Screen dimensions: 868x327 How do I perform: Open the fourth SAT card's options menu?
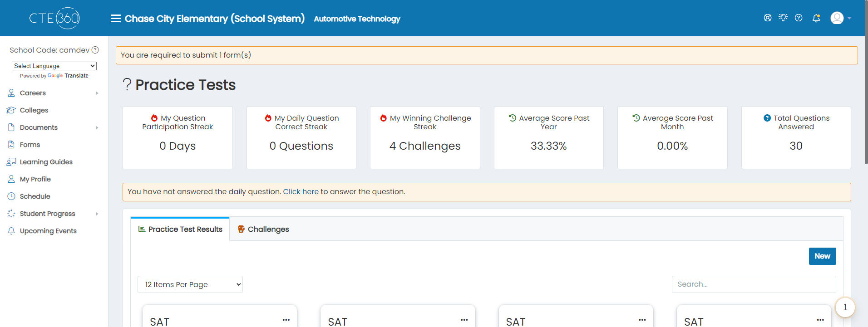(x=820, y=320)
